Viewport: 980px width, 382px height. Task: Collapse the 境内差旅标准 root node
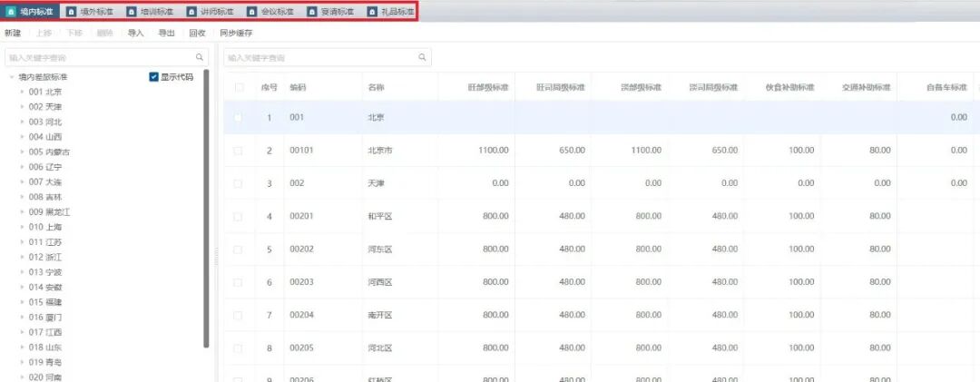tap(12, 77)
